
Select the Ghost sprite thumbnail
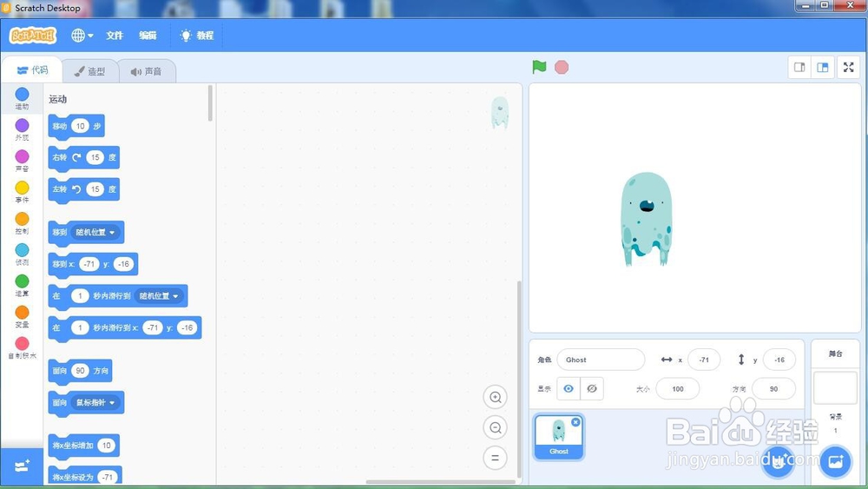tap(558, 437)
